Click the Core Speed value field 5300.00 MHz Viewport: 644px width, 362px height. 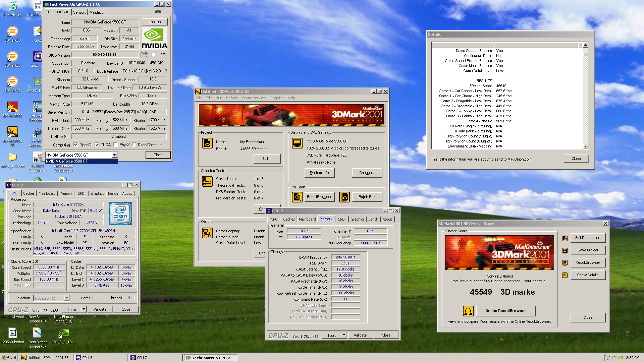pos(49,267)
